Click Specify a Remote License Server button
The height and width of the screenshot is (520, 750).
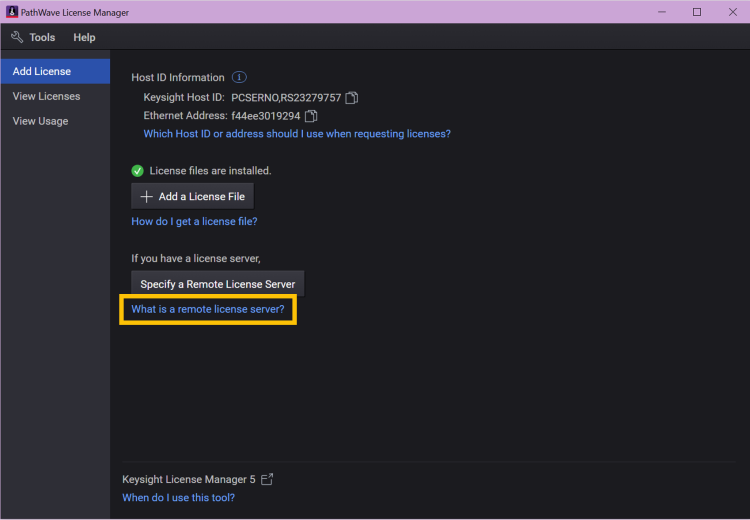point(218,284)
